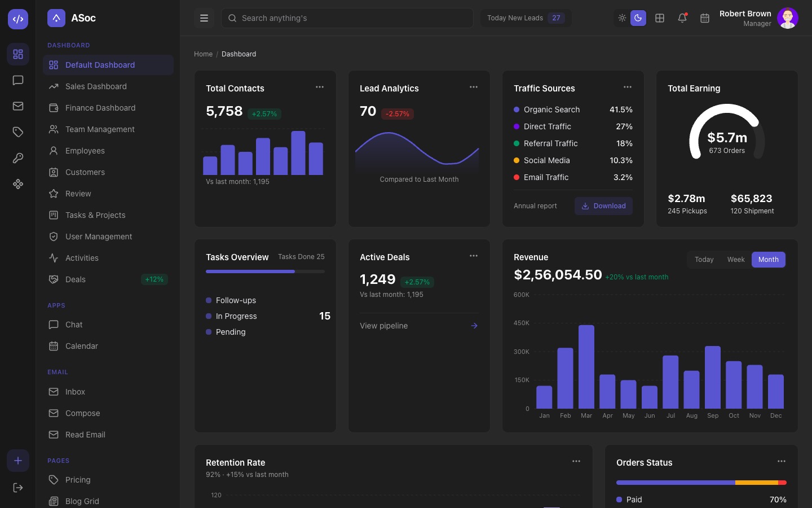Open components icon in left rail
812x508 pixels.
tap(18, 184)
